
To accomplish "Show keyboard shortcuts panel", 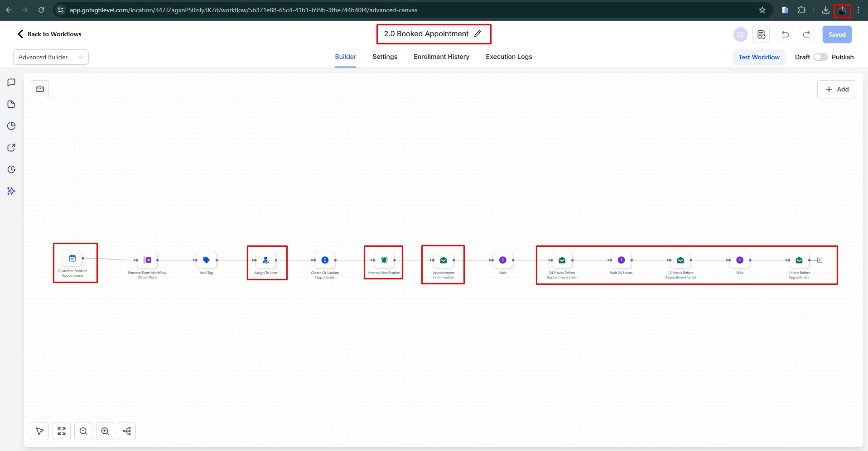I will point(40,89).
